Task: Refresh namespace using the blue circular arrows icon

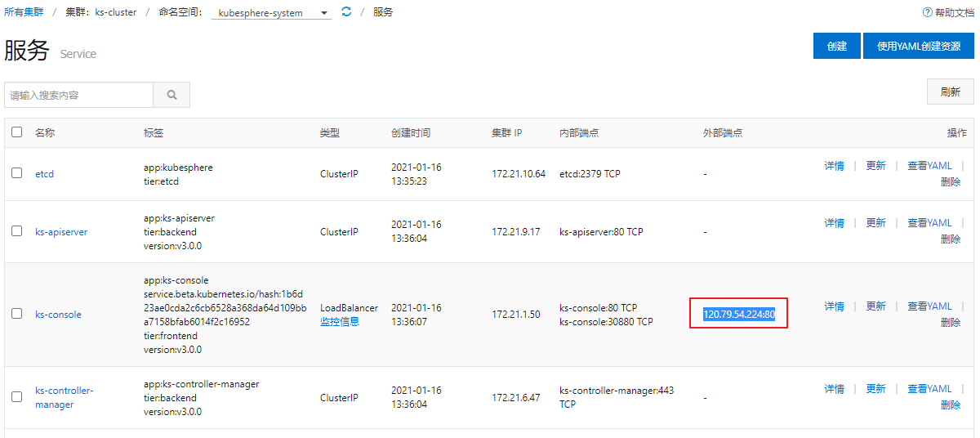Action: (346, 12)
